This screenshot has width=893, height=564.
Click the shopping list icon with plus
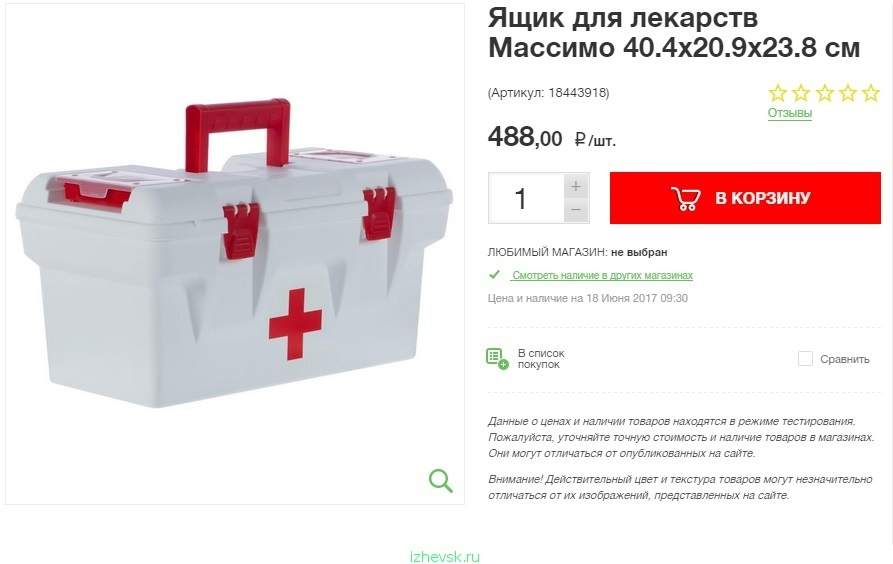tap(497, 359)
